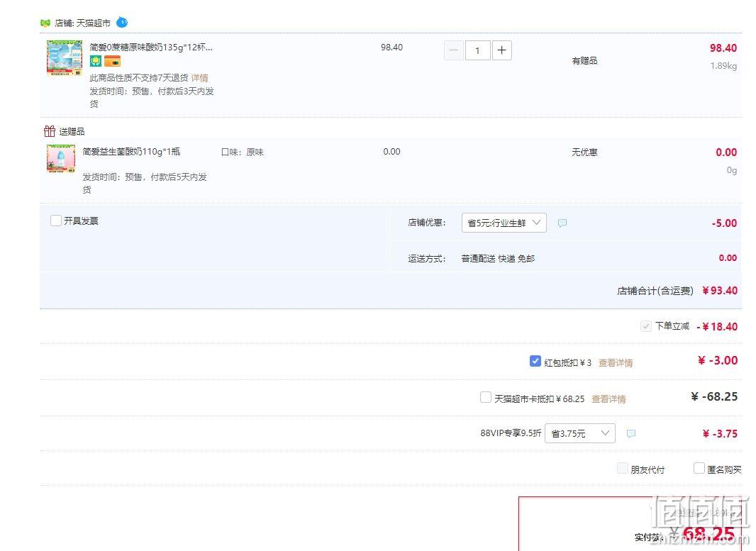Screen dimensions: 756x551
Task: Open the probiotic yogurt gift thumbnail
Action: 61,159
